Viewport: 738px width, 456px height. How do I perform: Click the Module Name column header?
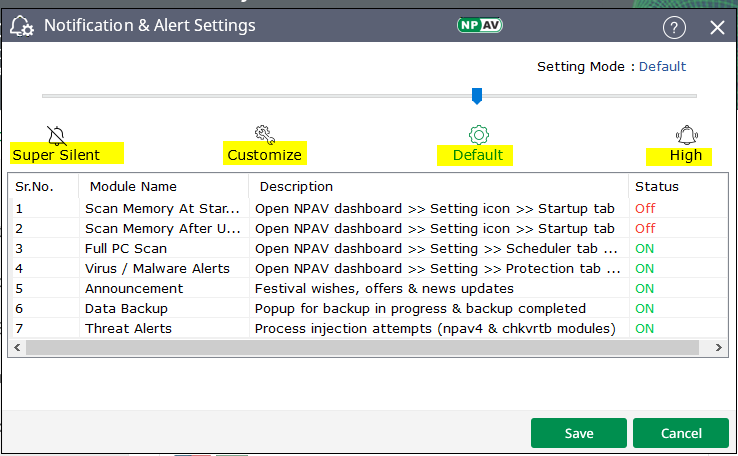tap(133, 187)
